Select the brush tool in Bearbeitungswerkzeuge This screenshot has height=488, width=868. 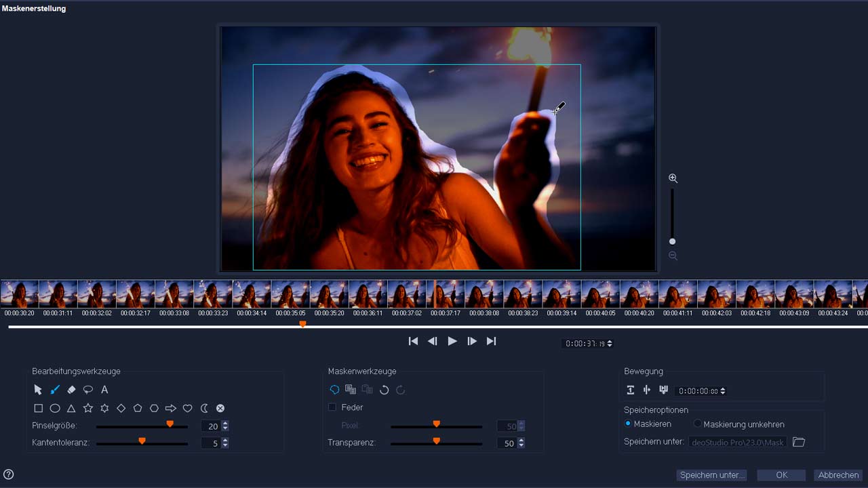56,390
